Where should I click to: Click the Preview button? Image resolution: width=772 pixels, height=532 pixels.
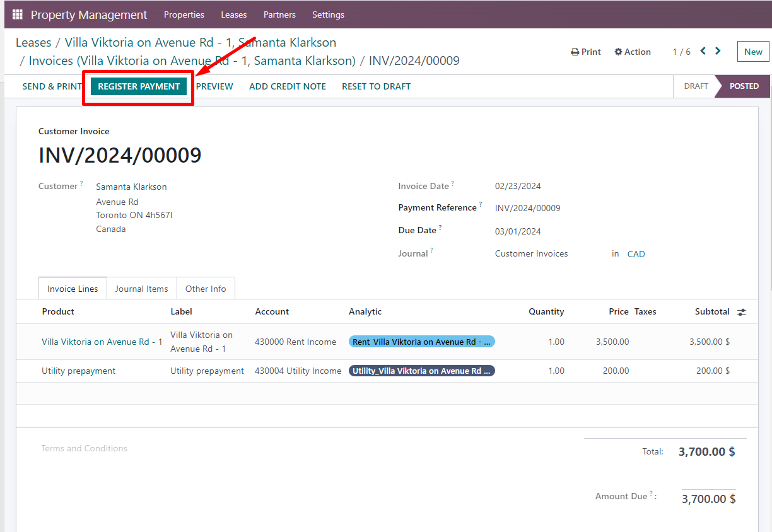coord(214,86)
